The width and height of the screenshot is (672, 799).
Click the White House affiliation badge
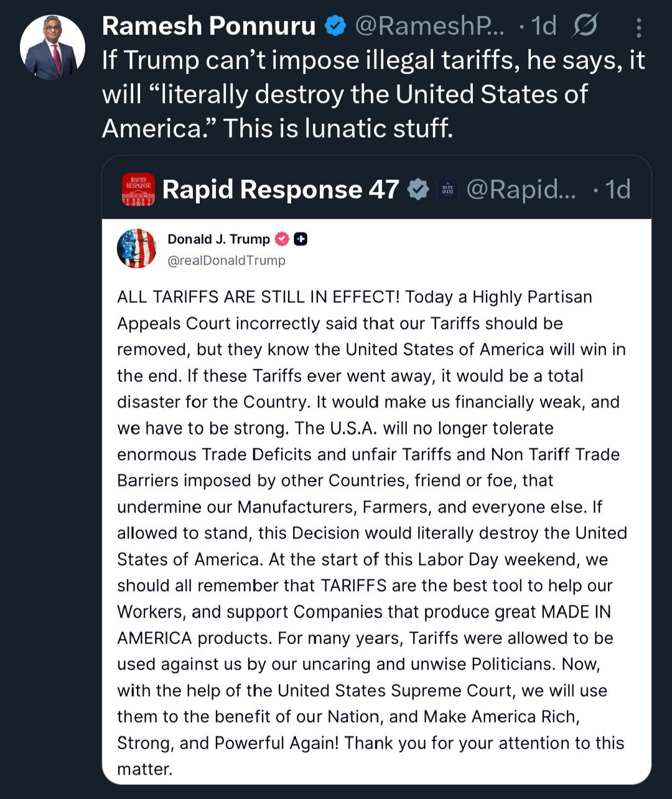coord(448,189)
